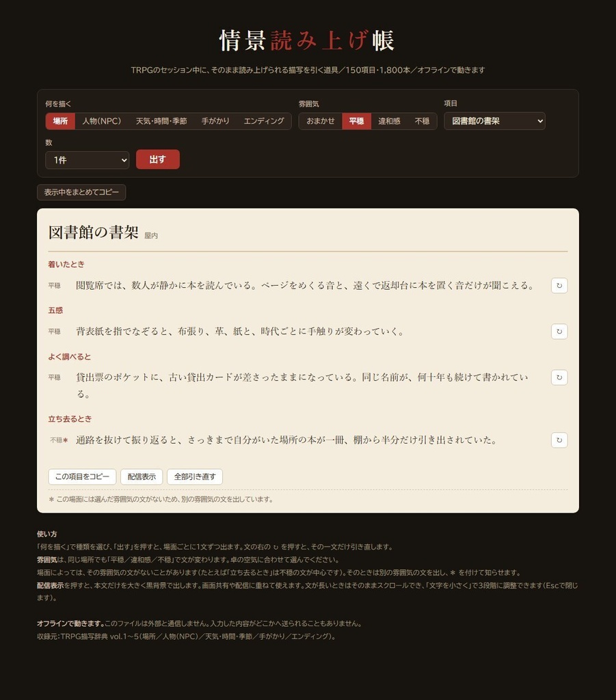The image size is (616, 700).
Task: Open the 項目 dropdown showing 図書館の書架
Action: point(494,121)
